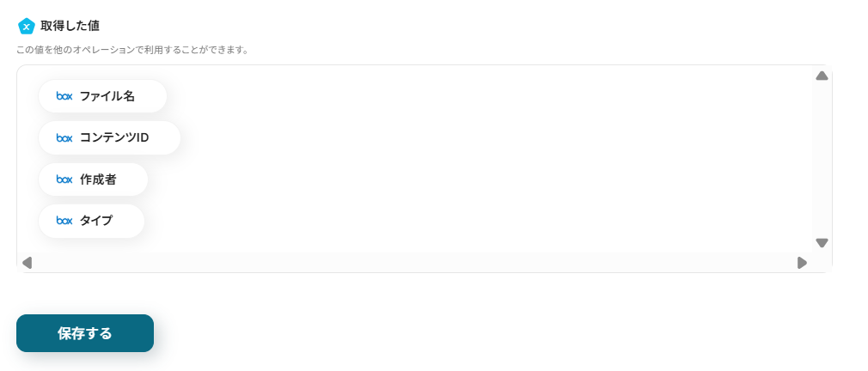Choose the 作成者 value label
Screen dimensions: 868x371
98,179
